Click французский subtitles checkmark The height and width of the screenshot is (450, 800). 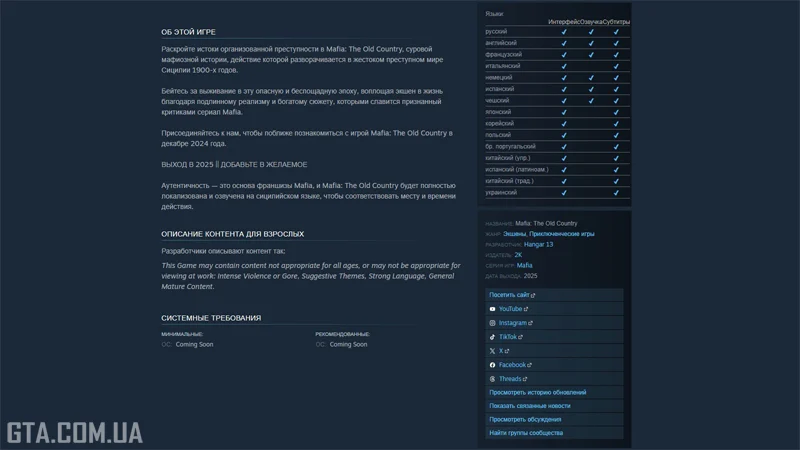pyautogui.click(x=616, y=55)
